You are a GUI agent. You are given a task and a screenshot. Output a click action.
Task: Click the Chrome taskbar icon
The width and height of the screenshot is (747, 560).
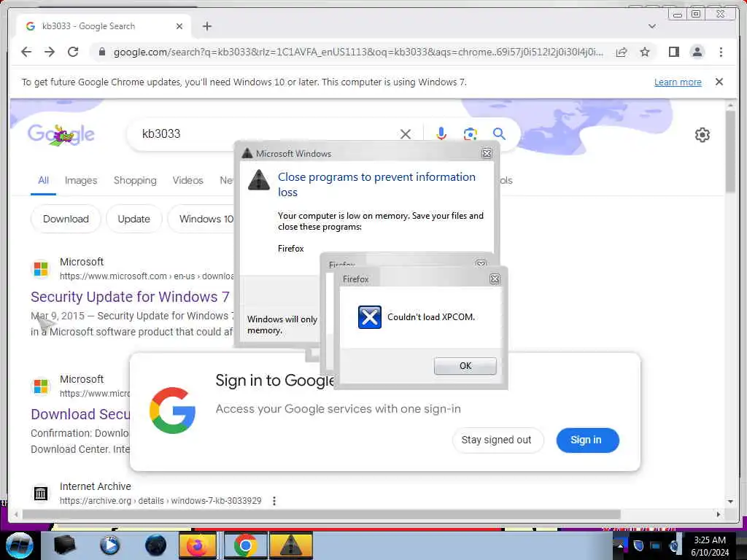(245, 545)
